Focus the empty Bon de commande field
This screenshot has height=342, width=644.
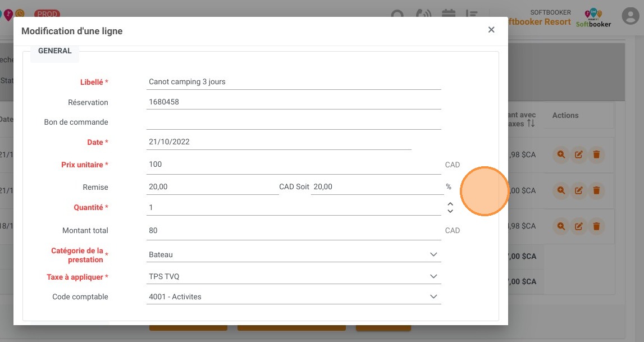click(x=294, y=122)
